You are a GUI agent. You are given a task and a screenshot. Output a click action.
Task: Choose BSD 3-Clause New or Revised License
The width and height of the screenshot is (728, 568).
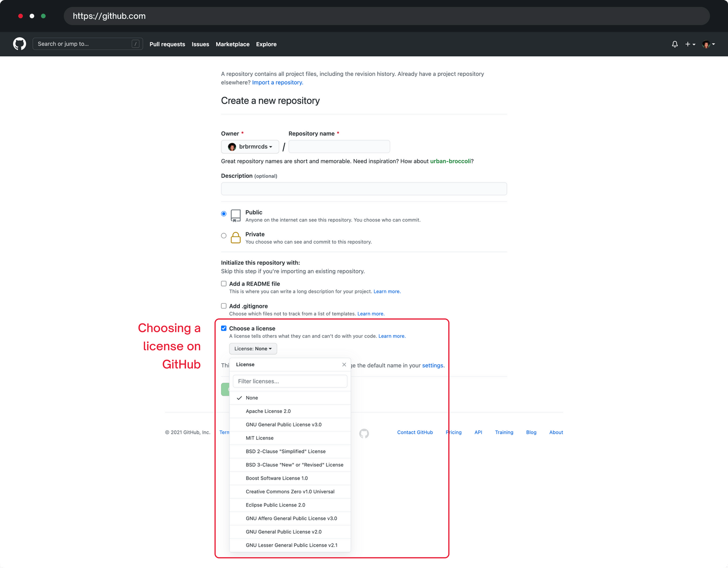290,465
